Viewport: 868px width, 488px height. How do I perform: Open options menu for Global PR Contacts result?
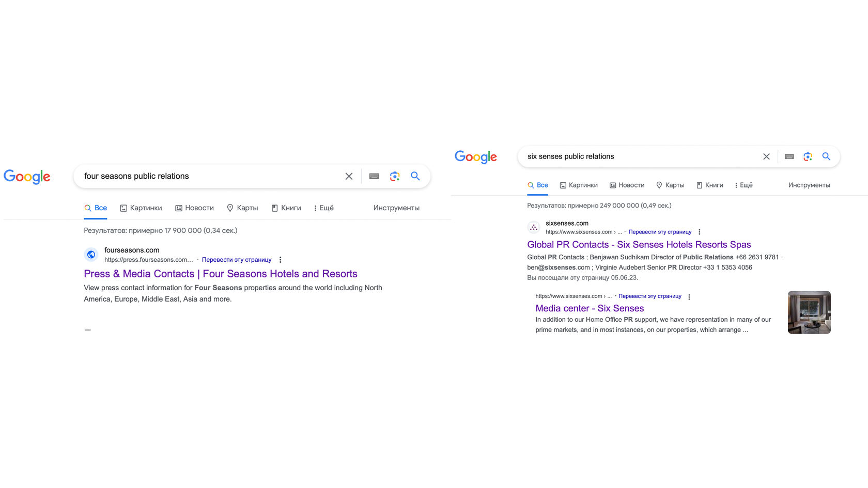[x=700, y=232]
